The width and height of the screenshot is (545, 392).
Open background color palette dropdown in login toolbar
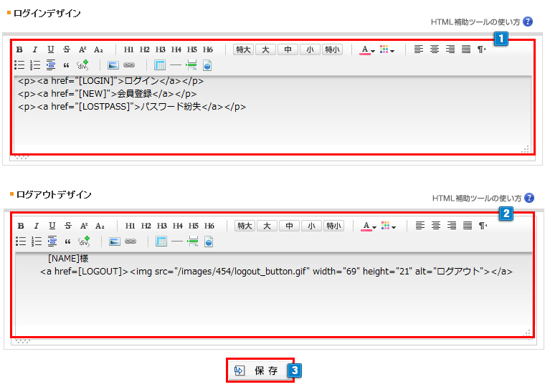click(387, 49)
